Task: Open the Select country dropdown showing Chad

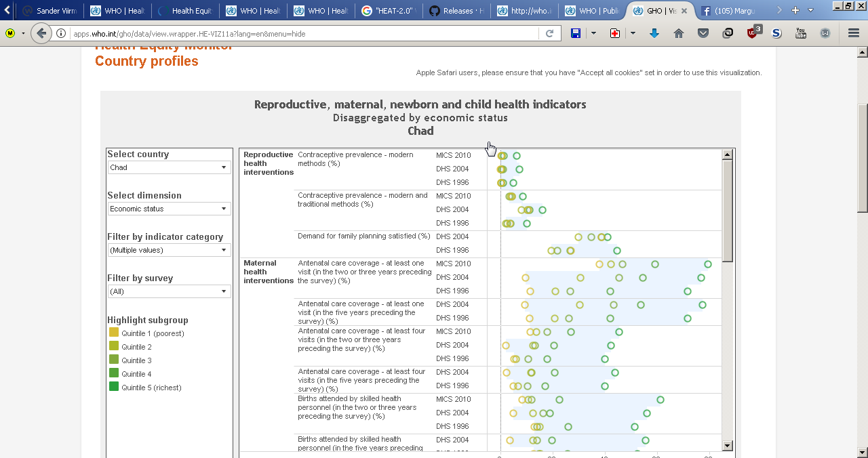Action: click(x=169, y=167)
